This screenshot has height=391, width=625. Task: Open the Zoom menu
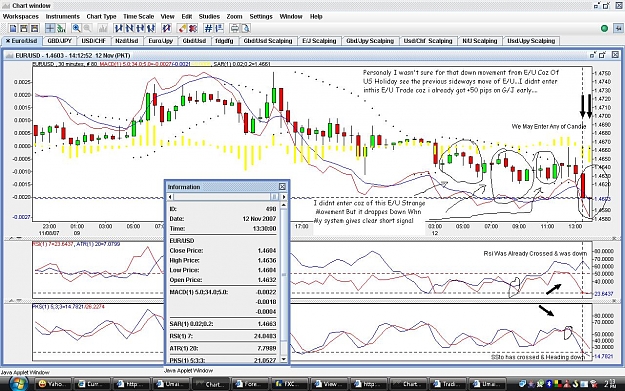coord(234,16)
